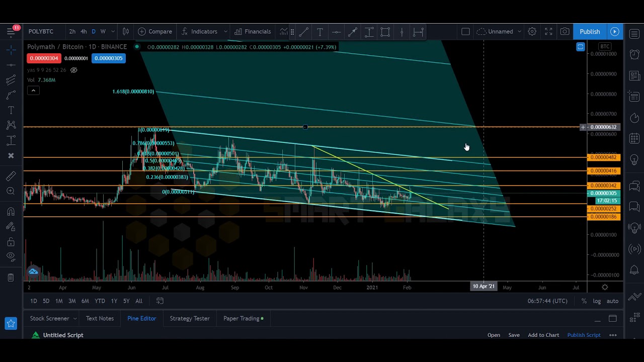Select the ruler measure tool
The image size is (644, 362).
pos(11,175)
